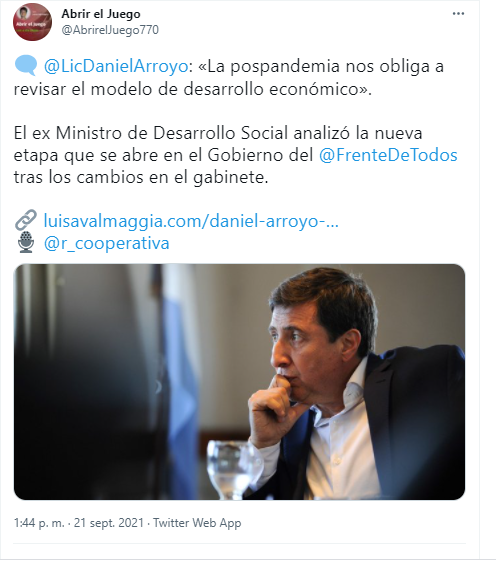This screenshot has width=496, height=565.
Task: Open the three-dot more options menu
Action: point(458,14)
